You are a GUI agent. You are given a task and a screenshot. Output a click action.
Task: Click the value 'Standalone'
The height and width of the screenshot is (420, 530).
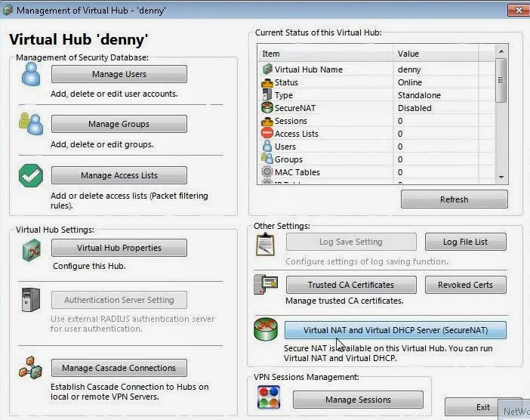tap(419, 95)
